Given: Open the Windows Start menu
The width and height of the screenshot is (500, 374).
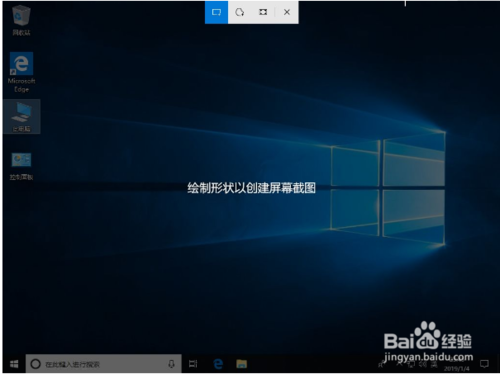Looking at the screenshot, I should (x=14, y=364).
